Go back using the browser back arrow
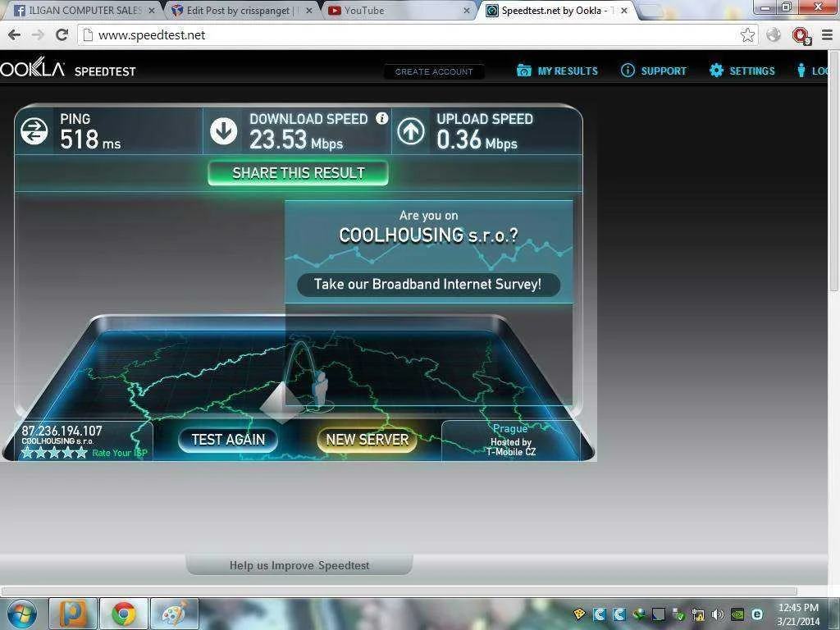This screenshot has width=840, height=630. tap(15, 35)
